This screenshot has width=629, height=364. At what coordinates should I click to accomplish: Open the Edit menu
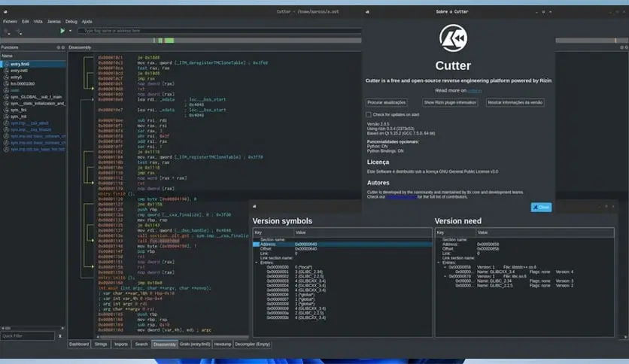tap(26, 22)
